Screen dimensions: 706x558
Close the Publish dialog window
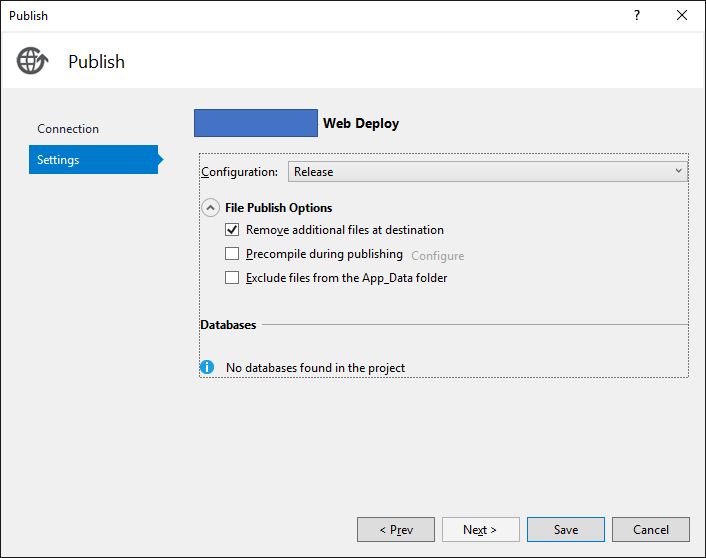[682, 15]
